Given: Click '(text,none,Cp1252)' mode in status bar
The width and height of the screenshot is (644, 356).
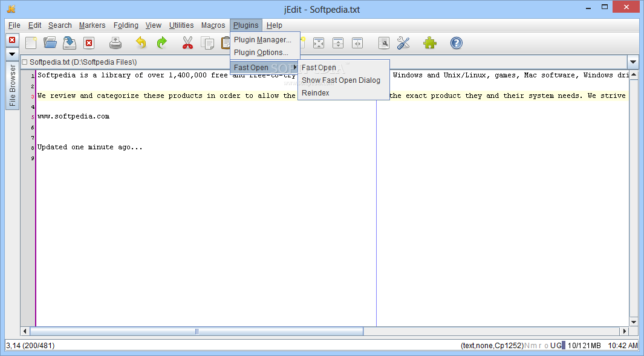Looking at the screenshot, I should click(492, 346).
